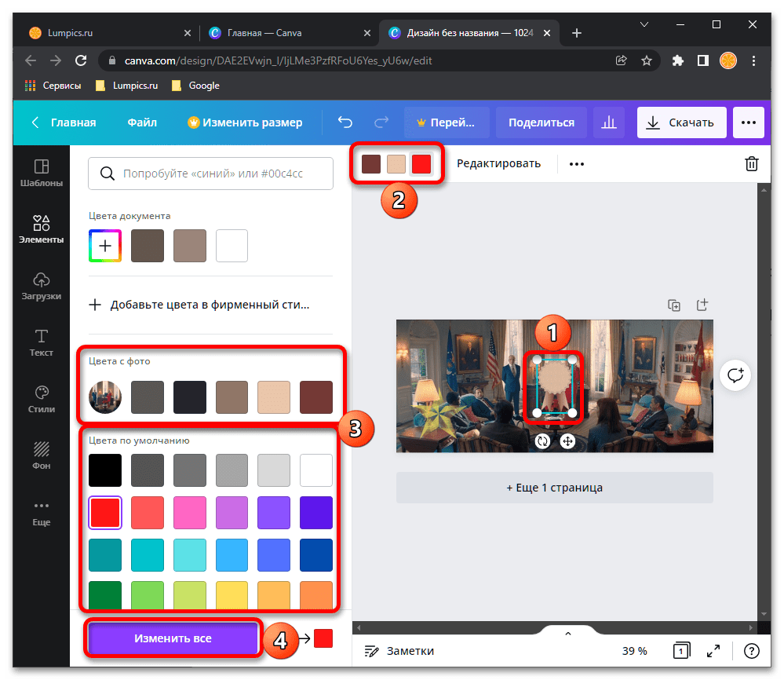Image resolution: width=784 pixels, height=680 pixels.
Task: Click the move handle under the element
Action: [x=567, y=441]
